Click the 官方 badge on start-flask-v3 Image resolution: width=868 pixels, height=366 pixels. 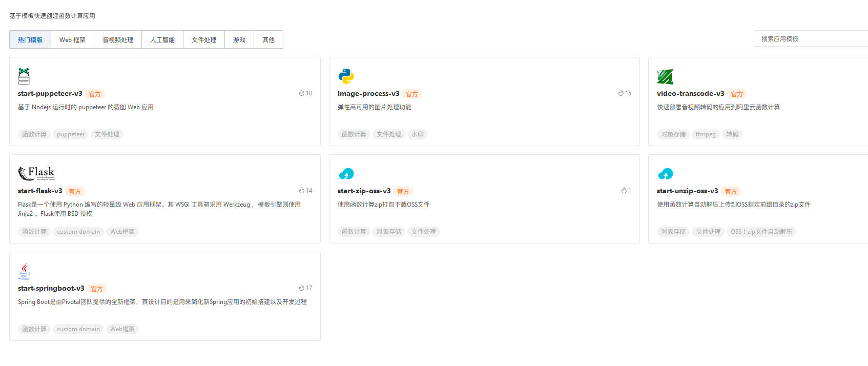[75, 191]
